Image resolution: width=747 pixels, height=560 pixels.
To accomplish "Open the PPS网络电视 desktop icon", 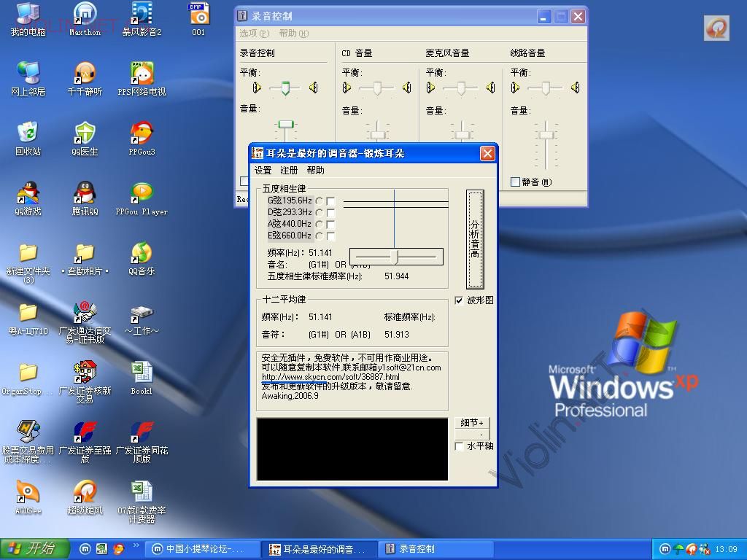I will 142,79.
